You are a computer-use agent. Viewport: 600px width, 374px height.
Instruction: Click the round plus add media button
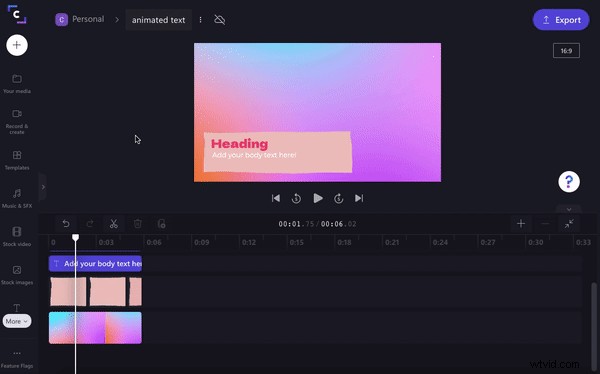(x=17, y=45)
